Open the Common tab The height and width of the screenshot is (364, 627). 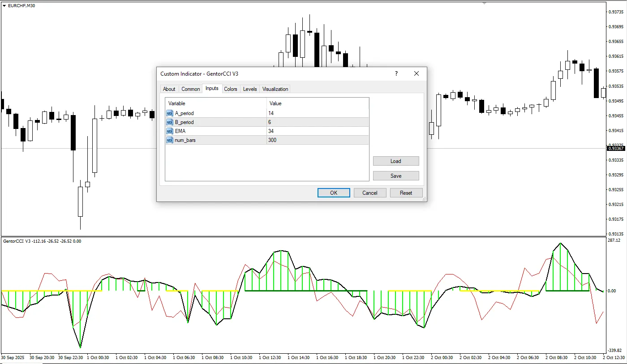(191, 89)
